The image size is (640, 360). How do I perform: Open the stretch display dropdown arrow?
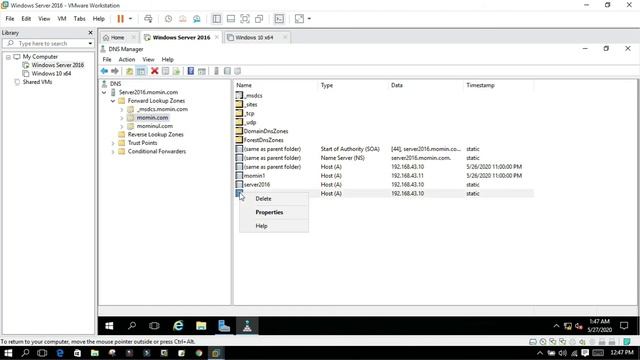click(x=309, y=19)
